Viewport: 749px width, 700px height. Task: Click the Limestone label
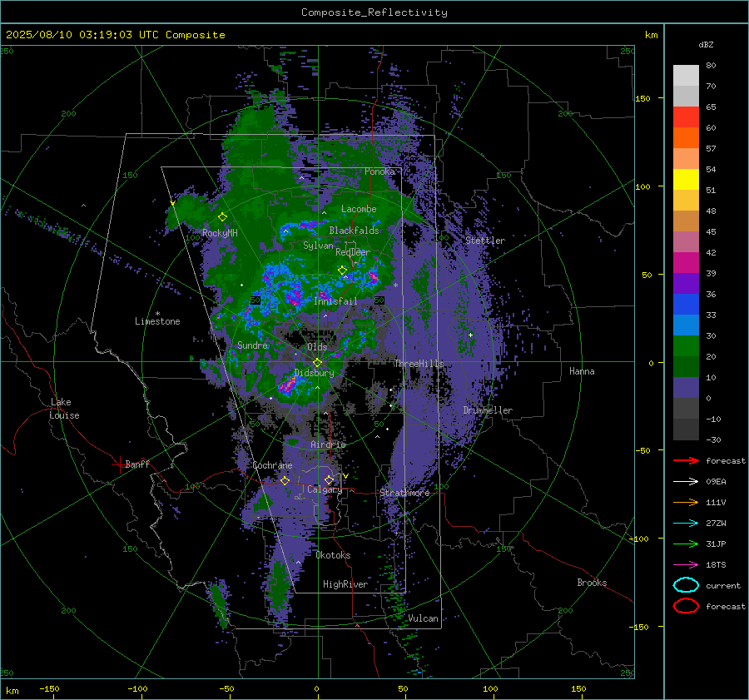click(157, 321)
